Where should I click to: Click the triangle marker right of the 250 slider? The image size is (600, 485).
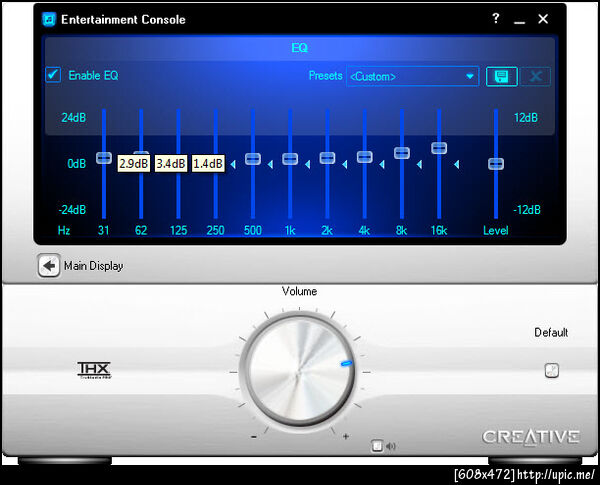233,165
